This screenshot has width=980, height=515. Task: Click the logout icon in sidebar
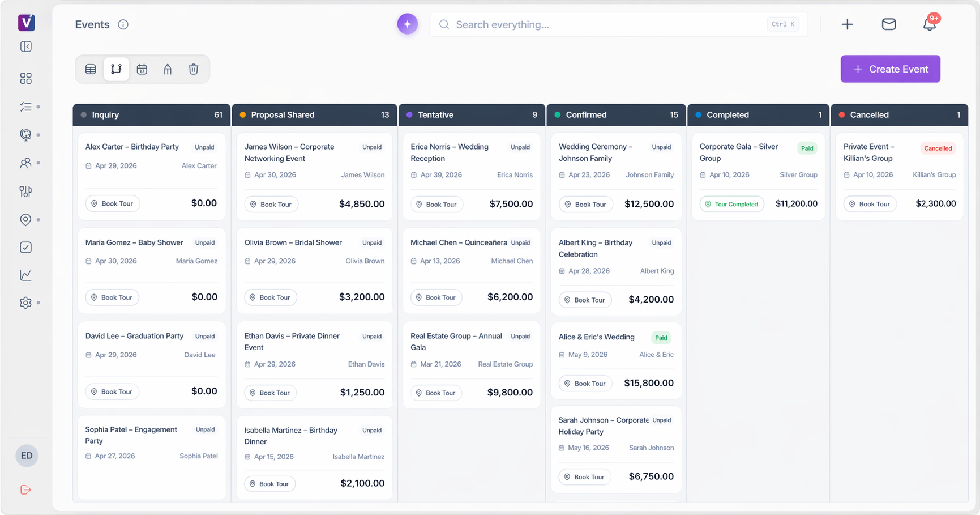pos(26,490)
